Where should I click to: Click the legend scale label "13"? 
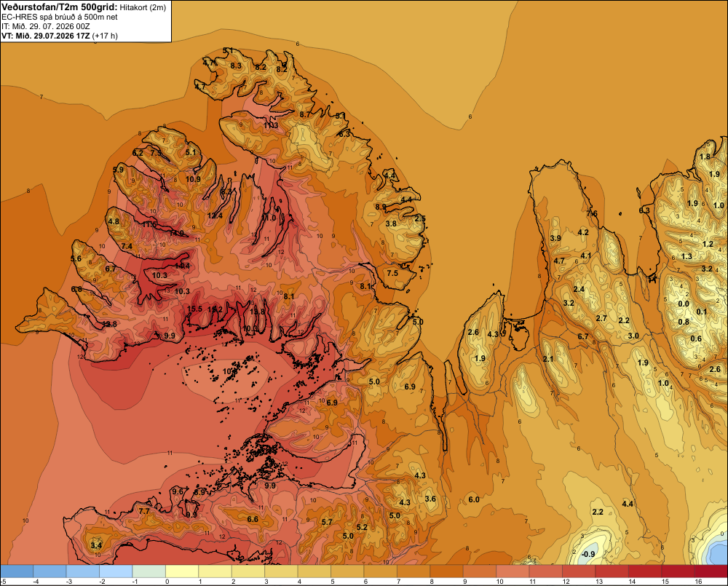click(599, 582)
